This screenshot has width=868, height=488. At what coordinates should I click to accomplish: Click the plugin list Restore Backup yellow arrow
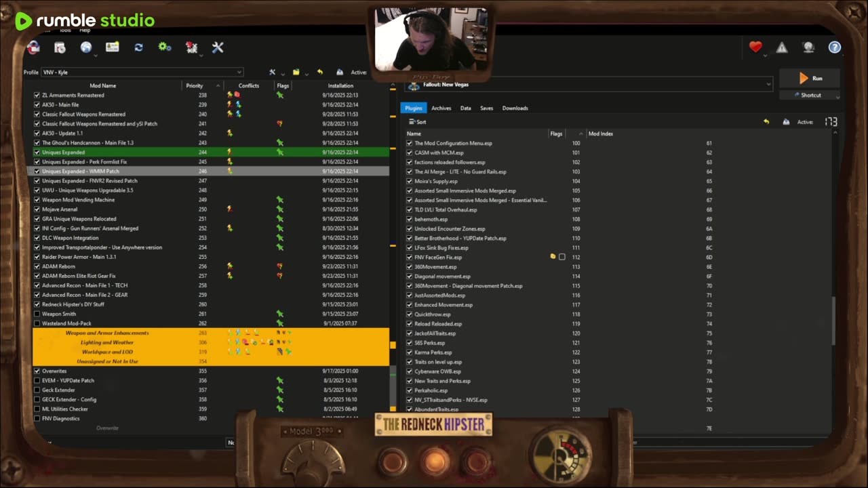click(x=766, y=122)
